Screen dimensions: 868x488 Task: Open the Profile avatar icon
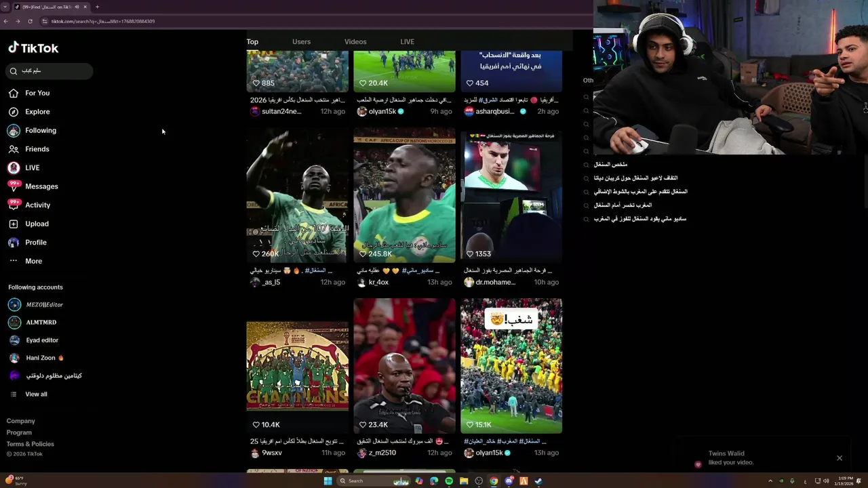pos(14,242)
